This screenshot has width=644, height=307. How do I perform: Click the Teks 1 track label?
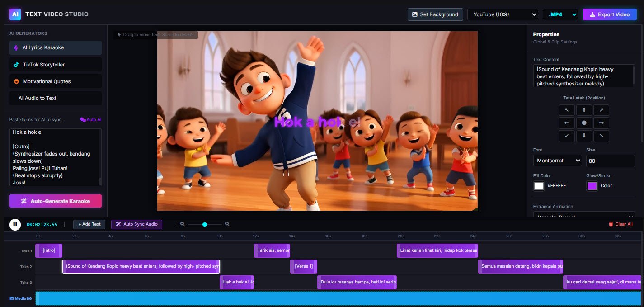coord(26,251)
